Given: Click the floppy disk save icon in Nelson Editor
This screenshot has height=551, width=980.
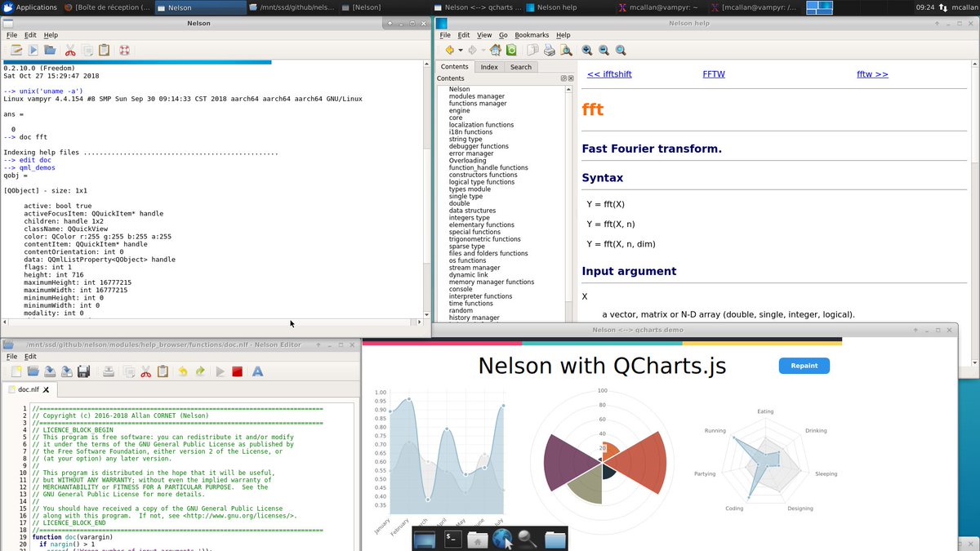Looking at the screenshot, I should click(x=83, y=371).
